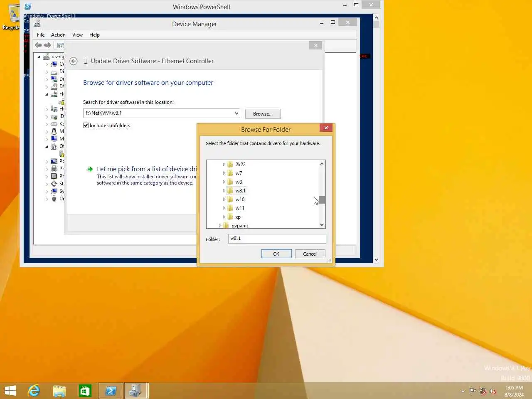This screenshot has height=399, width=532.
Task: Click the folder tree scroll-down arrow
Action: click(x=322, y=225)
